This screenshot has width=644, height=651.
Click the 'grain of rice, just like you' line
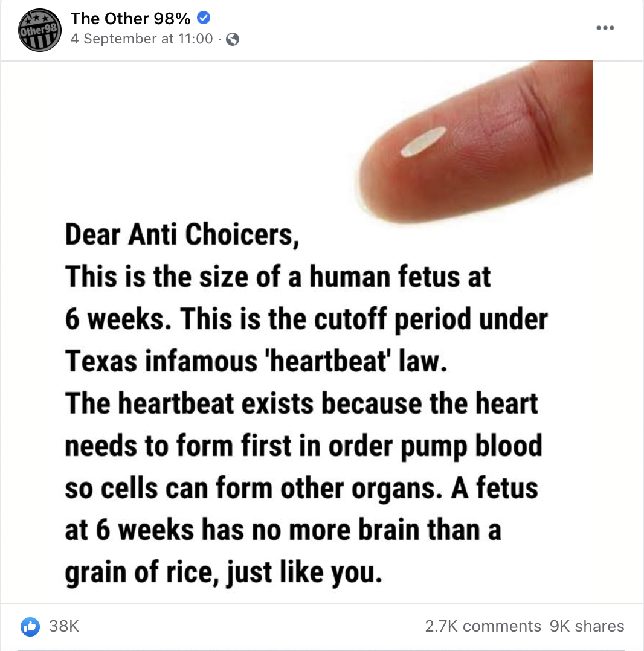(x=224, y=571)
